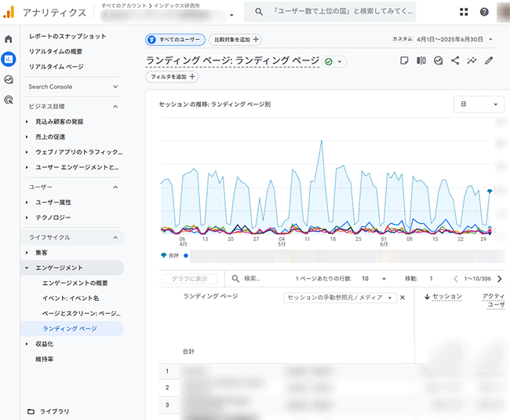510x420 pixels.
Task: Open the Advertising icon in left rail
Action: 9,100
